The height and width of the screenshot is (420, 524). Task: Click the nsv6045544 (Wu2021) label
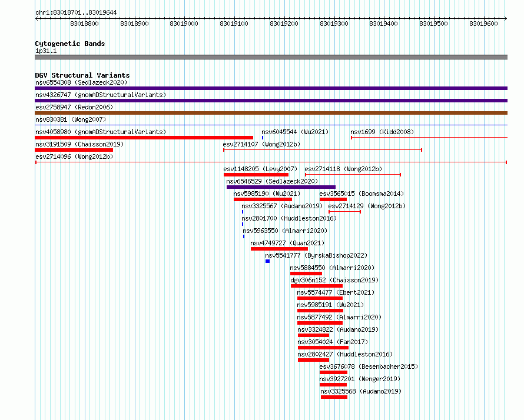coord(295,132)
